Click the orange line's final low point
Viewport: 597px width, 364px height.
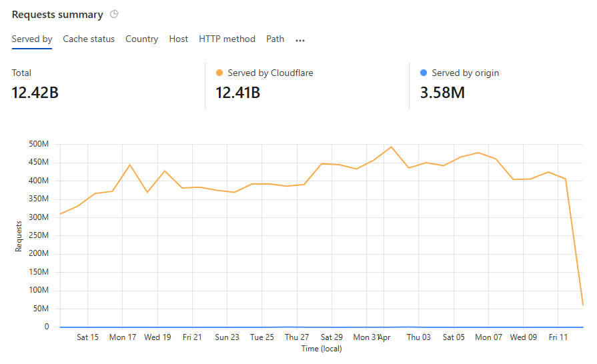click(582, 305)
